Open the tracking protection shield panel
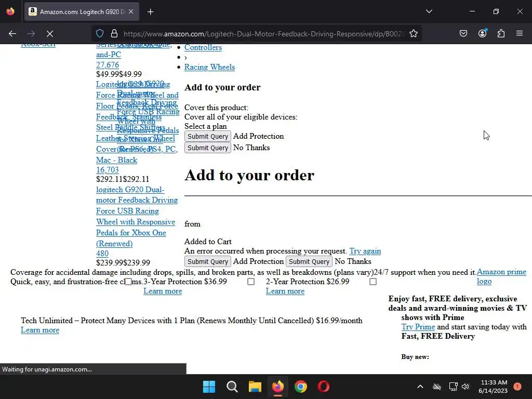 99,34
